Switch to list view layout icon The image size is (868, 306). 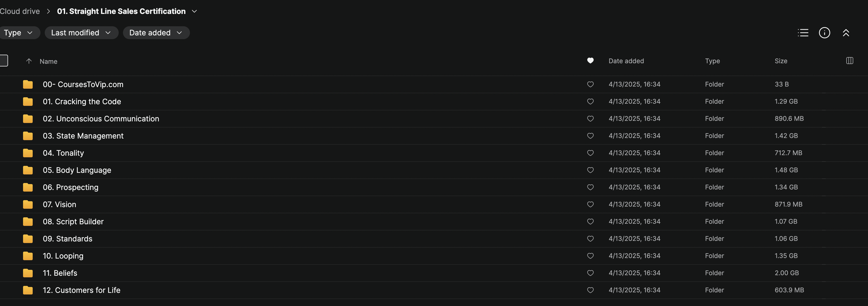pyautogui.click(x=803, y=33)
